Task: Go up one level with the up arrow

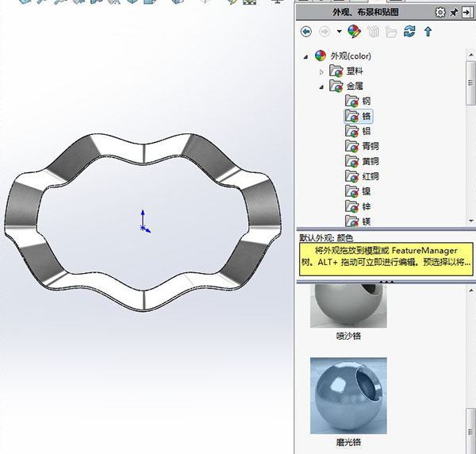Action: click(428, 32)
